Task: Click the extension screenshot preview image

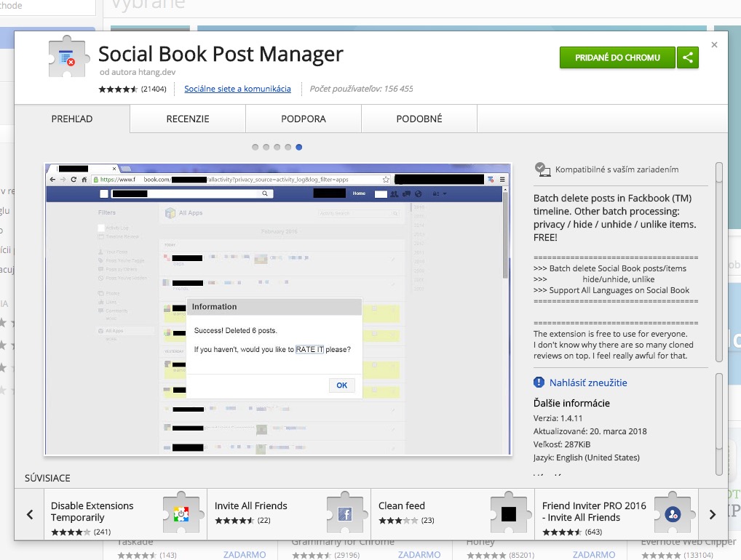Action: click(278, 309)
